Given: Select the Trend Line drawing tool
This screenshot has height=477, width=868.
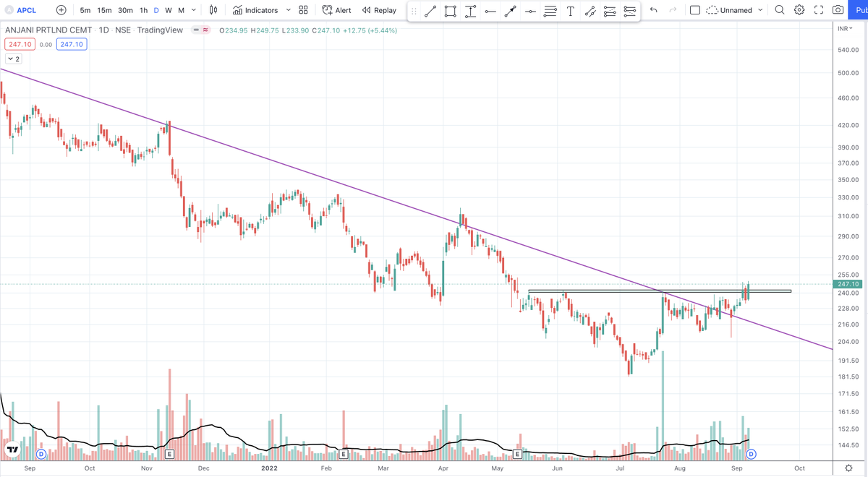Looking at the screenshot, I should tap(430, 11).
